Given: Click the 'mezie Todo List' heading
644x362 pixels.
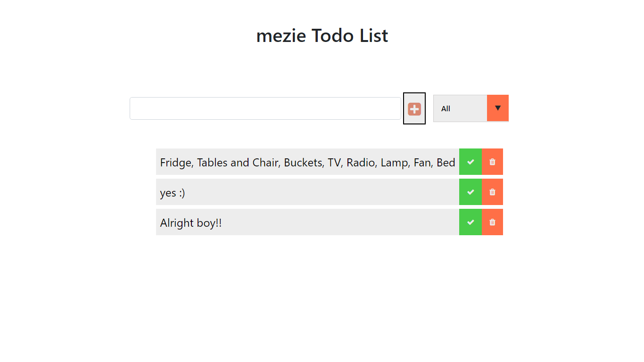Looking at the screenshot, I should [x=322, y=36].
